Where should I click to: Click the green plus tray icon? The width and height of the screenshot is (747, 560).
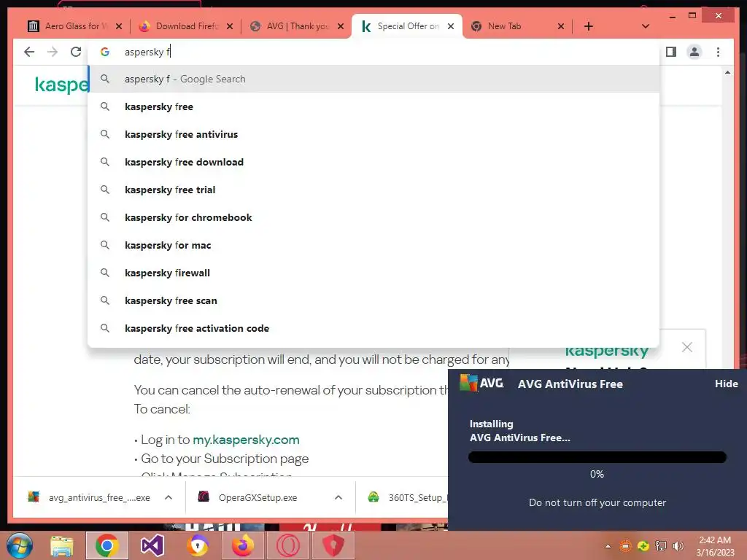coord(643,546)
